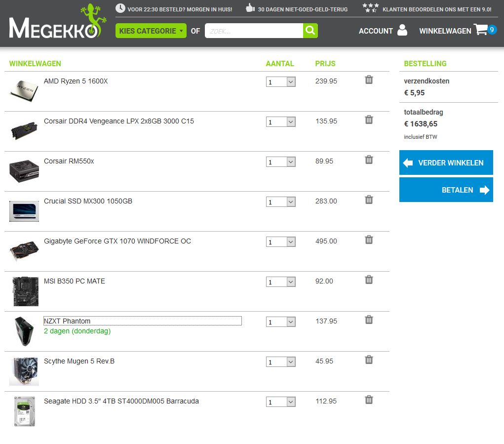Click the green search magnifier button

pos(310,31)
